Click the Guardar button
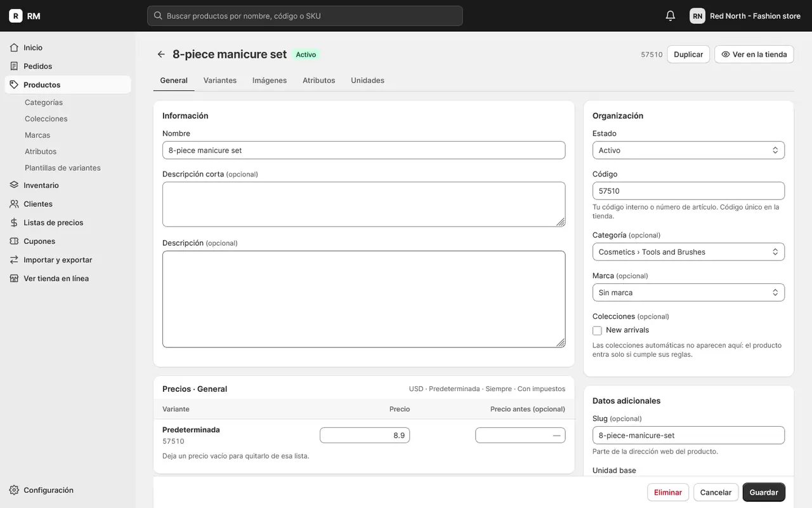The width and height of the screenshot is (812, 508). tap(764, 492)
